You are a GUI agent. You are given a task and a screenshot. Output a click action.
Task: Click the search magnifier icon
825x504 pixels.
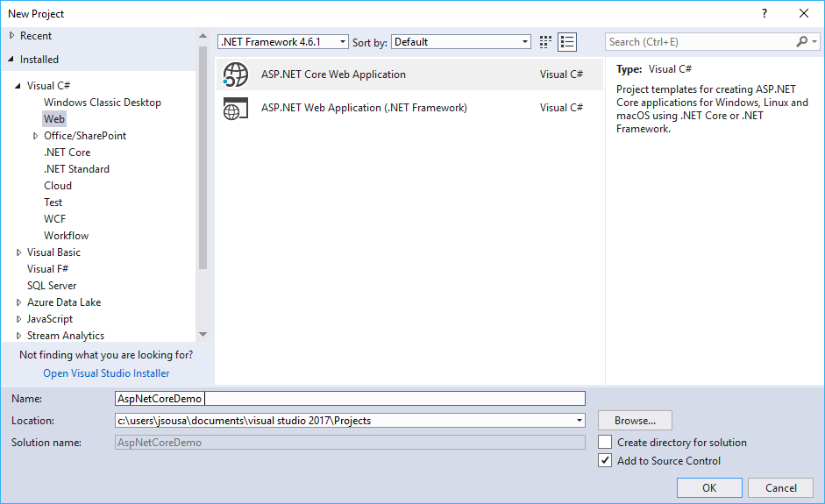(801, 41)
